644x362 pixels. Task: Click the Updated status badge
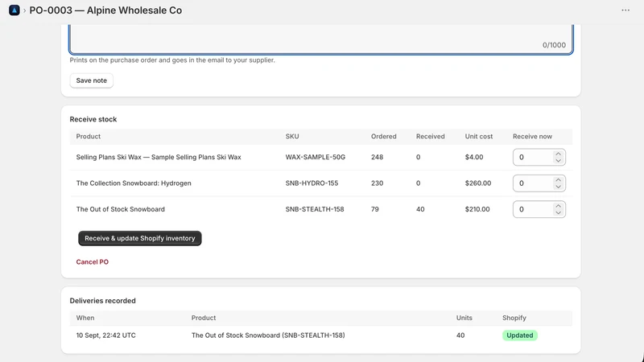519,335
